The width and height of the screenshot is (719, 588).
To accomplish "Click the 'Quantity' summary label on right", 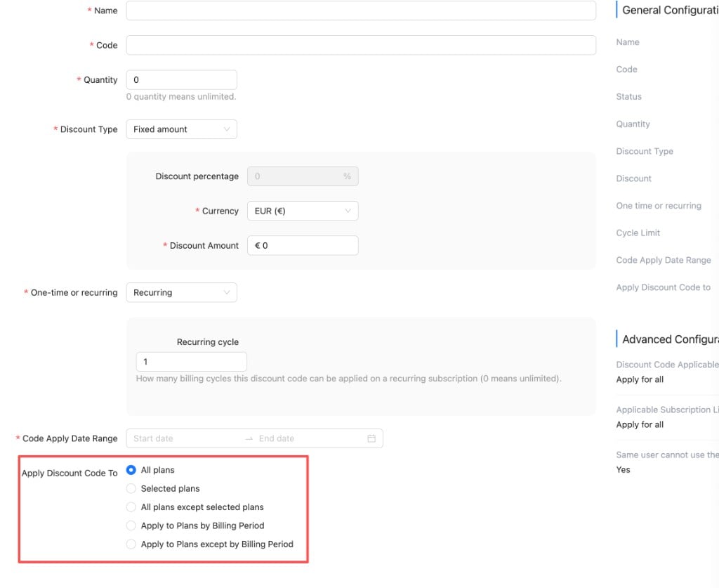I will pos(633,124).
